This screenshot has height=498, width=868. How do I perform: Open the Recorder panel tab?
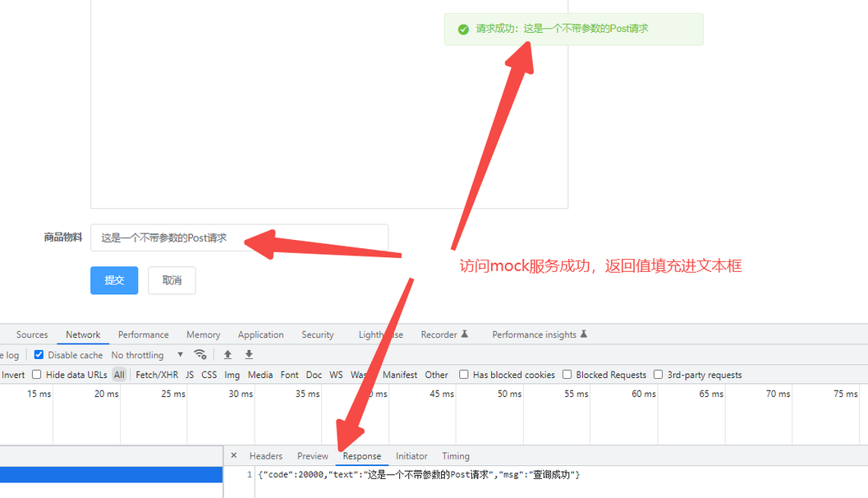444,334
